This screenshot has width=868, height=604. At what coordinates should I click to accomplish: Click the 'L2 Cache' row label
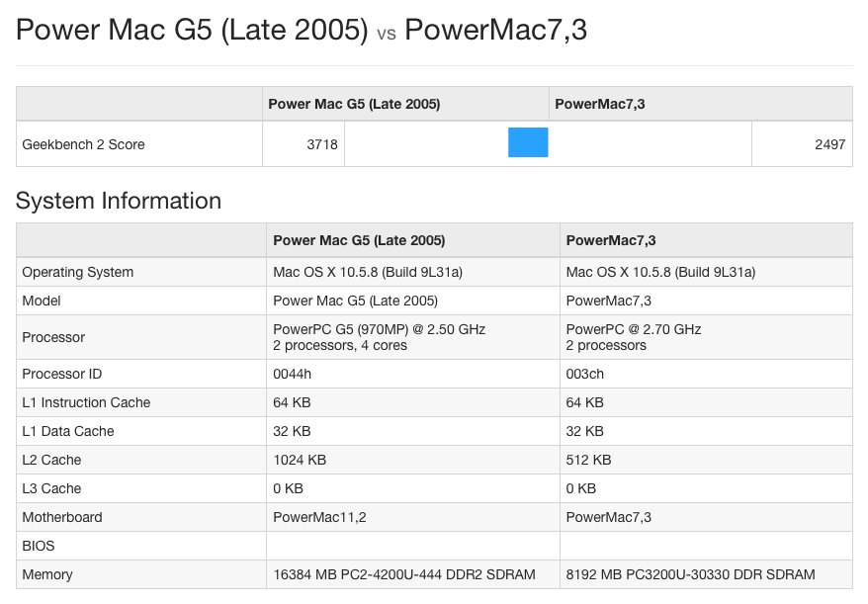(51, 460)
